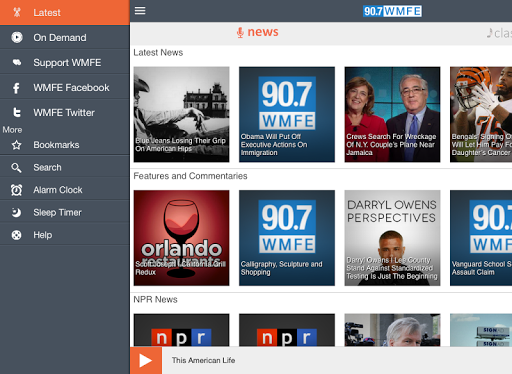Open Blue Jeans Losing Their Grip story

181,114
